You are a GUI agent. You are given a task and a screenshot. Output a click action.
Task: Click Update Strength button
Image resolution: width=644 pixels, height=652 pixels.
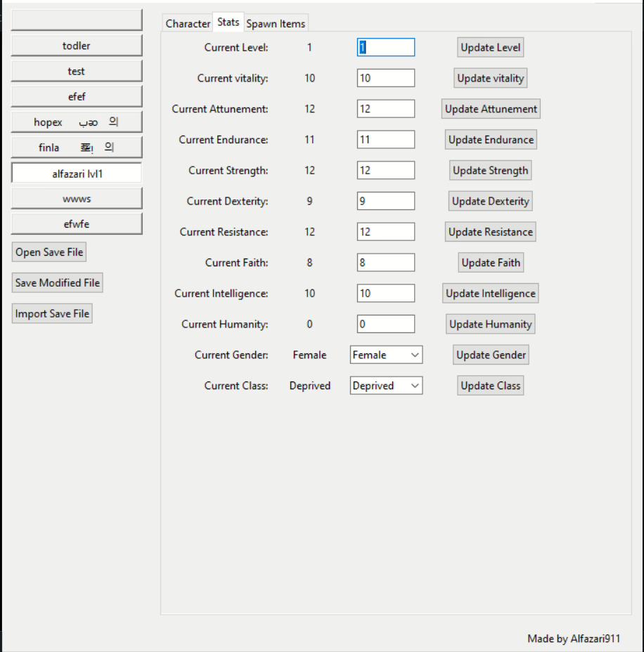click(x=491, y=171)
